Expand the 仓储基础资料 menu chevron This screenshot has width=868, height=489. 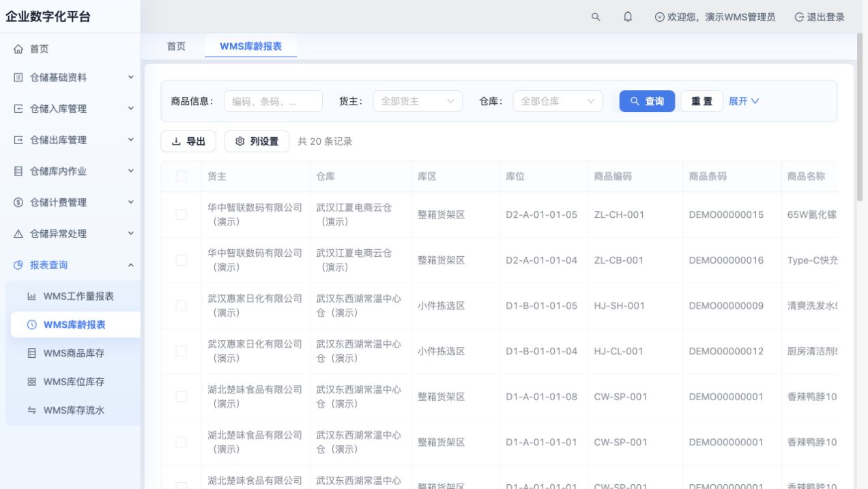pos(130,78)
